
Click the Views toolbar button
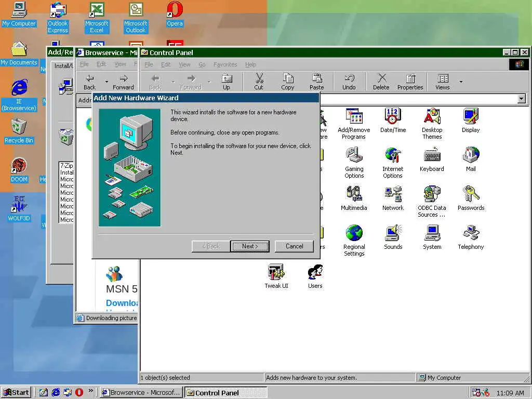point(443,82)
